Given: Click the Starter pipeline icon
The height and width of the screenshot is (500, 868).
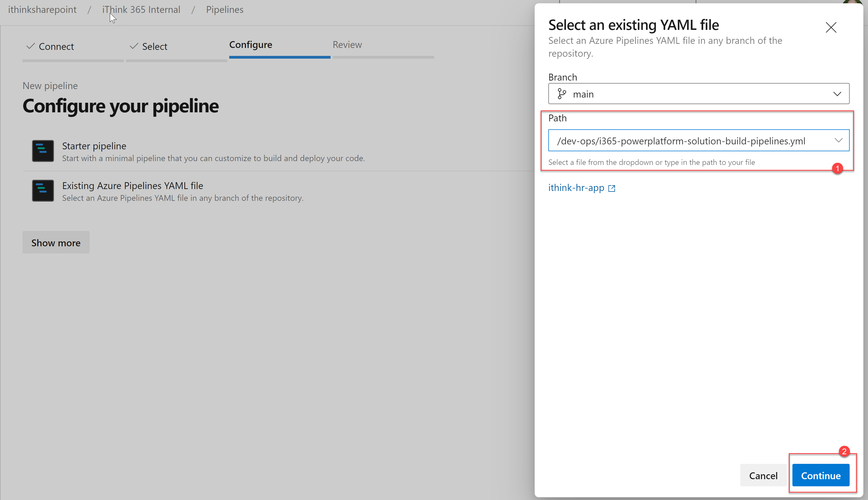Looking at the screenshot, I should [43, 151].
